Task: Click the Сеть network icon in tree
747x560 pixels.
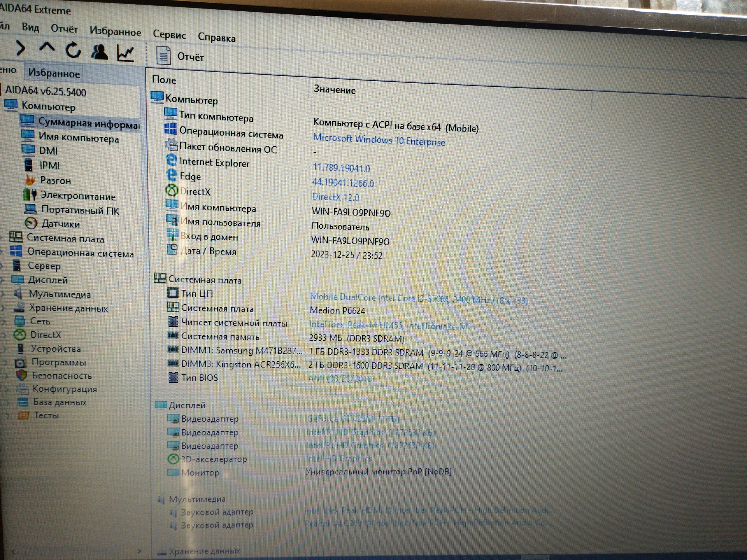Action: pos(19,321)
